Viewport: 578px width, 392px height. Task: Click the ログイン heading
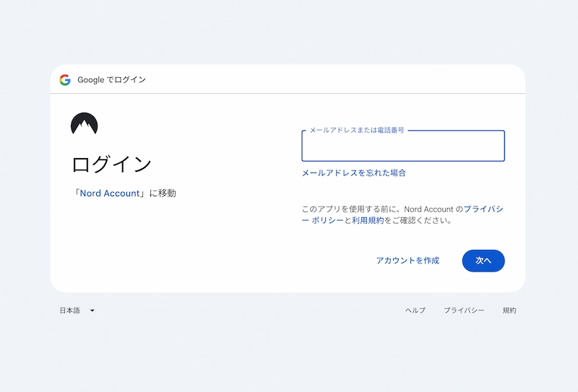[x=111, y=164]
